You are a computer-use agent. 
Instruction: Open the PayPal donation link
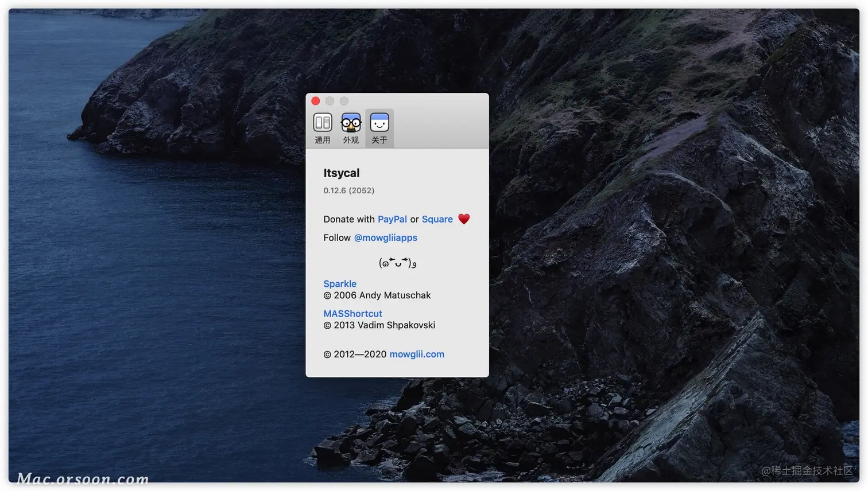(392, 219)
